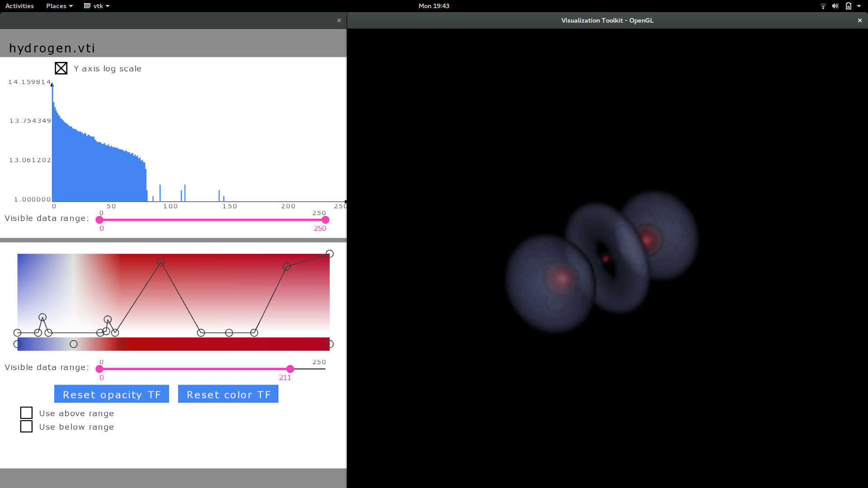Select the top-right opacity control point
Image resolution: width=868 pixels, height=488 pixels.
[330, 253]
